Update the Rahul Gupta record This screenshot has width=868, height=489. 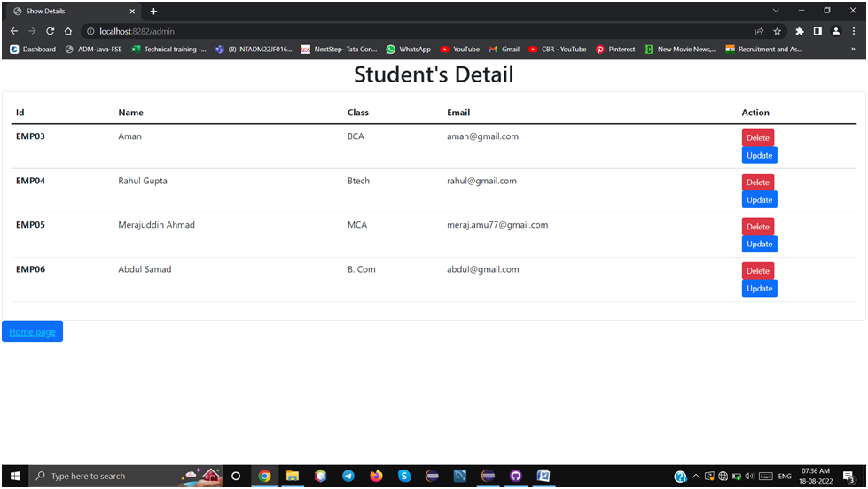(760, 199)
